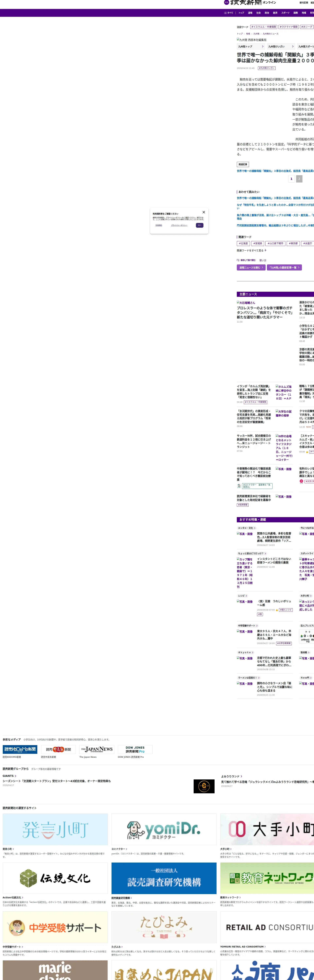Click the #東京都 related word tag

click(293, 244)
